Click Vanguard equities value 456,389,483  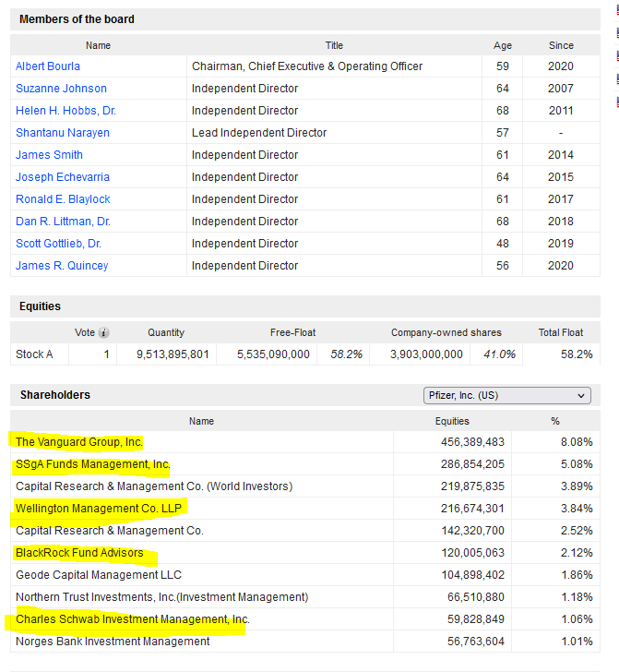tap(473, 442)
